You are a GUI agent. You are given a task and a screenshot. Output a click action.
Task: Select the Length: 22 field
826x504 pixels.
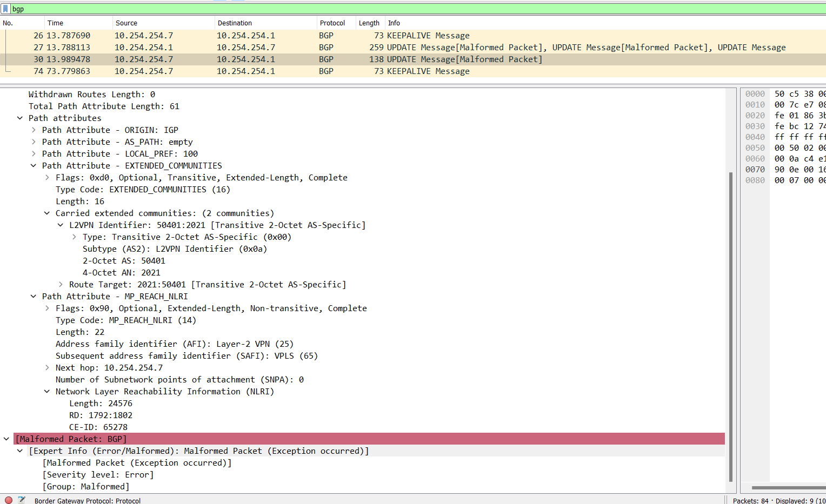click(80, 332)
